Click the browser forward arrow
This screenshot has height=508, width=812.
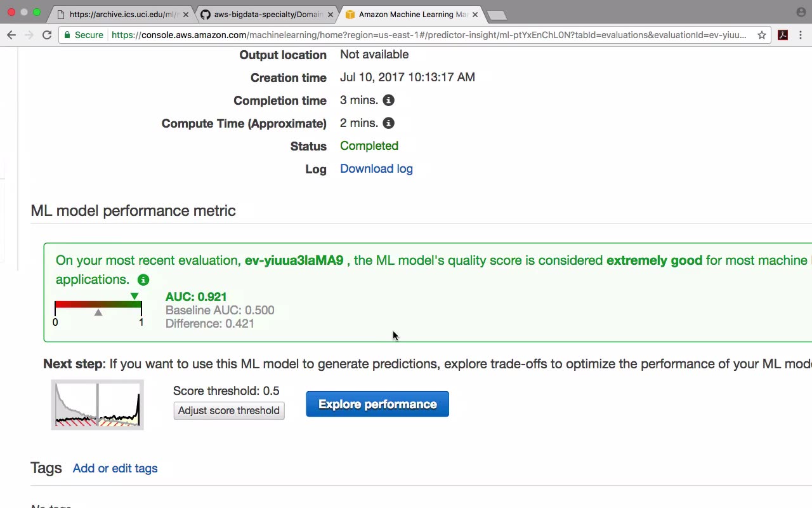pos(29,35)
